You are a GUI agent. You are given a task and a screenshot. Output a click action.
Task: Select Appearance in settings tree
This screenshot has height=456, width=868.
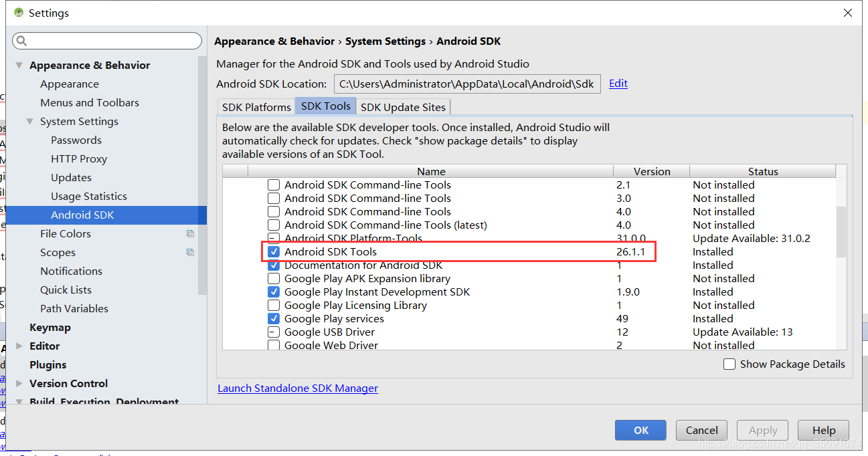[70, 84]
